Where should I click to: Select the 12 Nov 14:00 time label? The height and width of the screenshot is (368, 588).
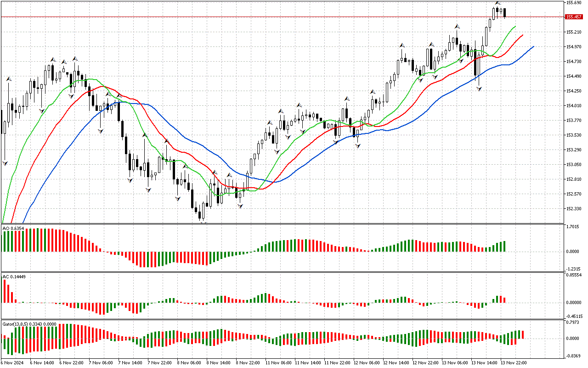[396, 363]
